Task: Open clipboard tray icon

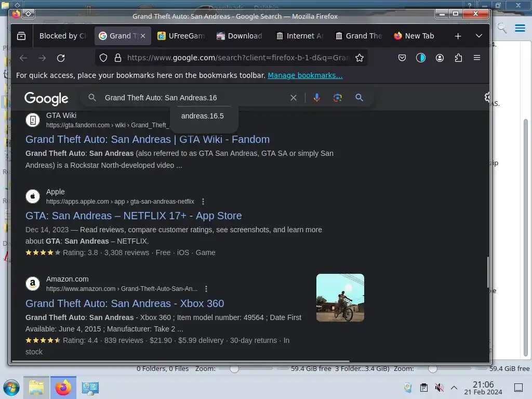Action: [424, 388]
